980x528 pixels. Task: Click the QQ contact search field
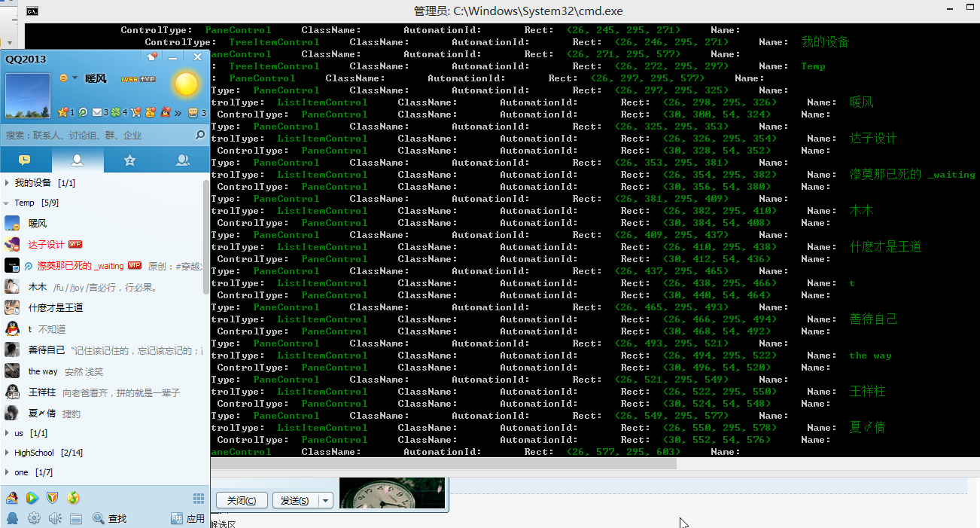coord(98,136)
